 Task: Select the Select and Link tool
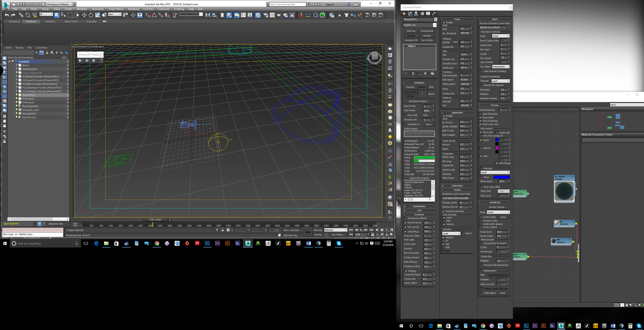click(x=21, y=15)
